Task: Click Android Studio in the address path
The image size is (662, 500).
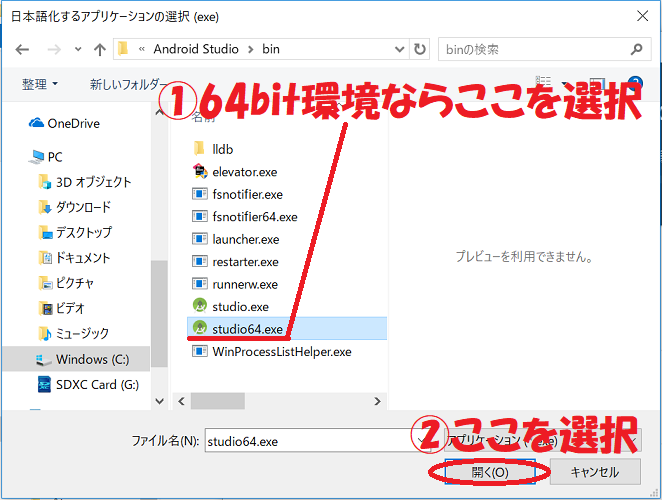Action: (x=196, y=49)
